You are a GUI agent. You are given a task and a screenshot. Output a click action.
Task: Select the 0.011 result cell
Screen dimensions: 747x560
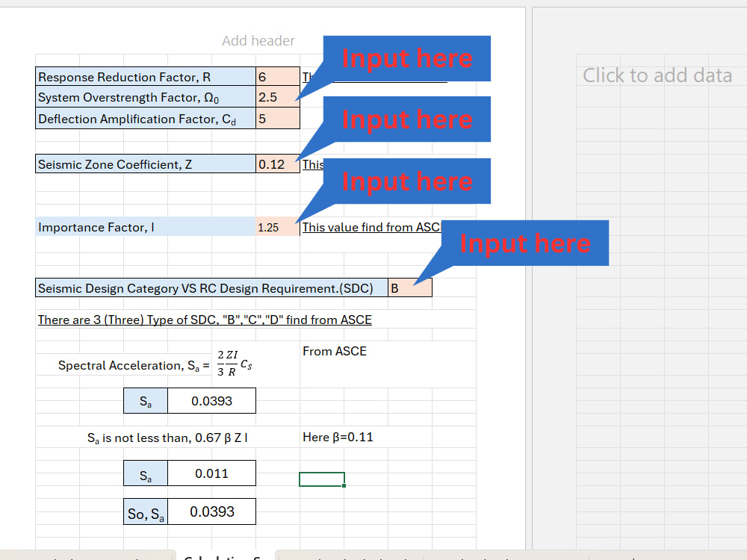211,473
